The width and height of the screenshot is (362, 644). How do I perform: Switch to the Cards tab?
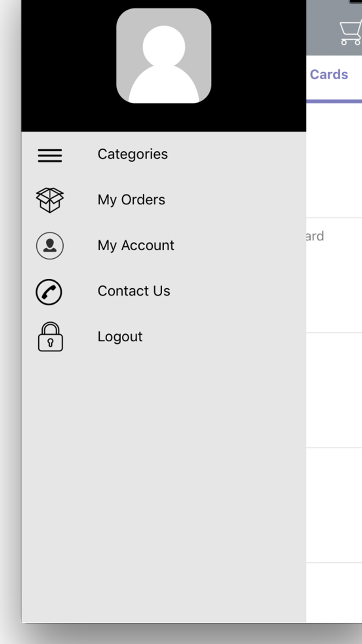[329, 75]
